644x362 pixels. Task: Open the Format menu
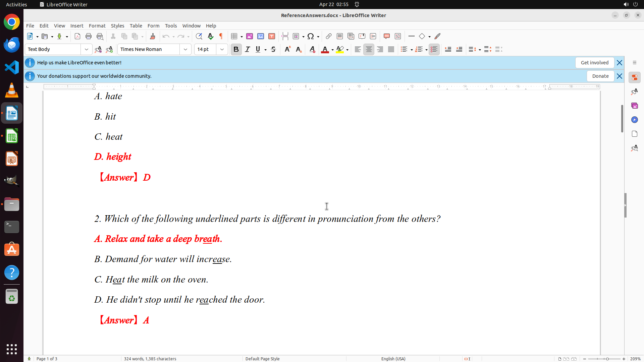(97, 25)
